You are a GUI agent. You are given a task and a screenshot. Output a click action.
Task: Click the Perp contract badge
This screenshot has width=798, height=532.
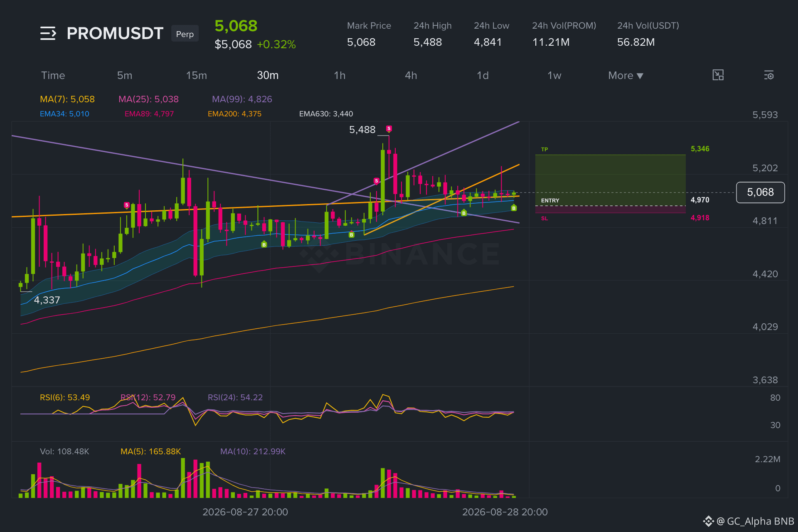point(185,34)
